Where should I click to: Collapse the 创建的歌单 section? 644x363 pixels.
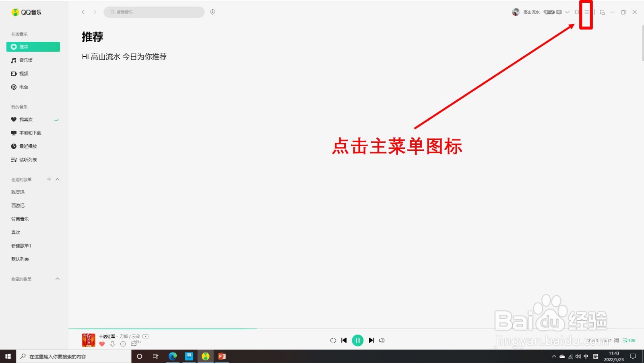click(58, 179)
